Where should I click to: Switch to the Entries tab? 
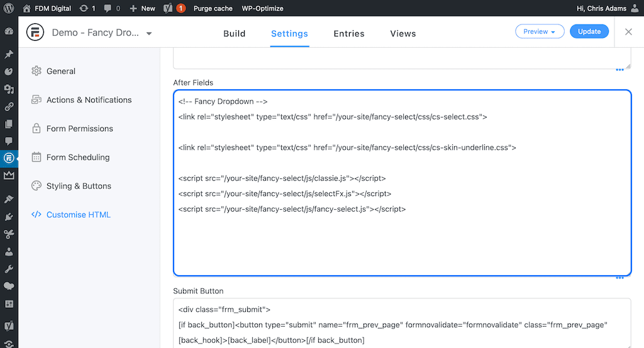[x=349, y=33]
